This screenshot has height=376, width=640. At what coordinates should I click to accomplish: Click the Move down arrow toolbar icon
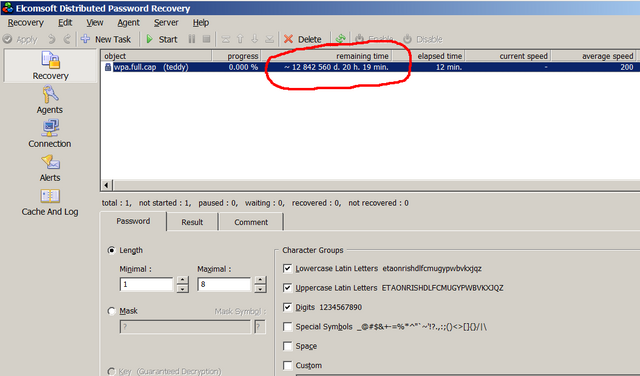click(255, 39)
